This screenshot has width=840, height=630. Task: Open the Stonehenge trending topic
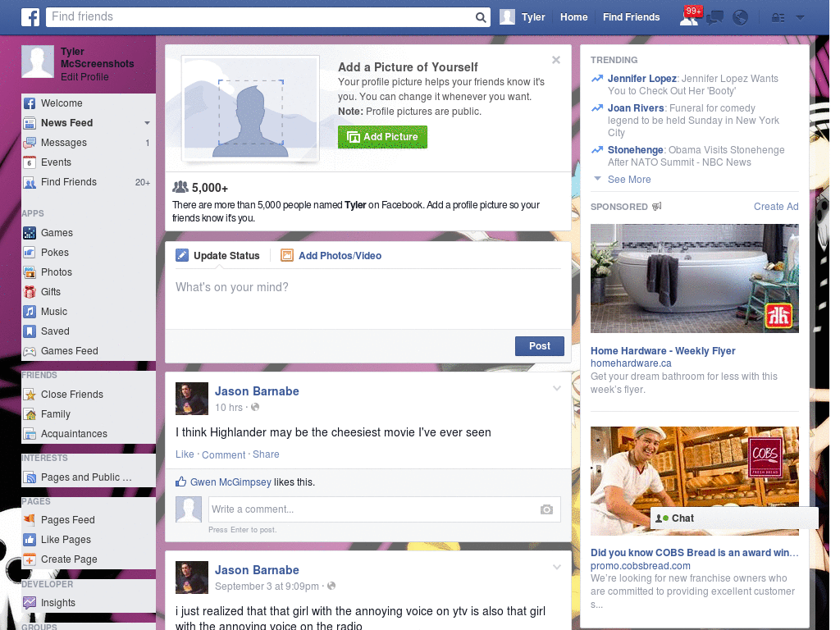(x=636, y=150)
